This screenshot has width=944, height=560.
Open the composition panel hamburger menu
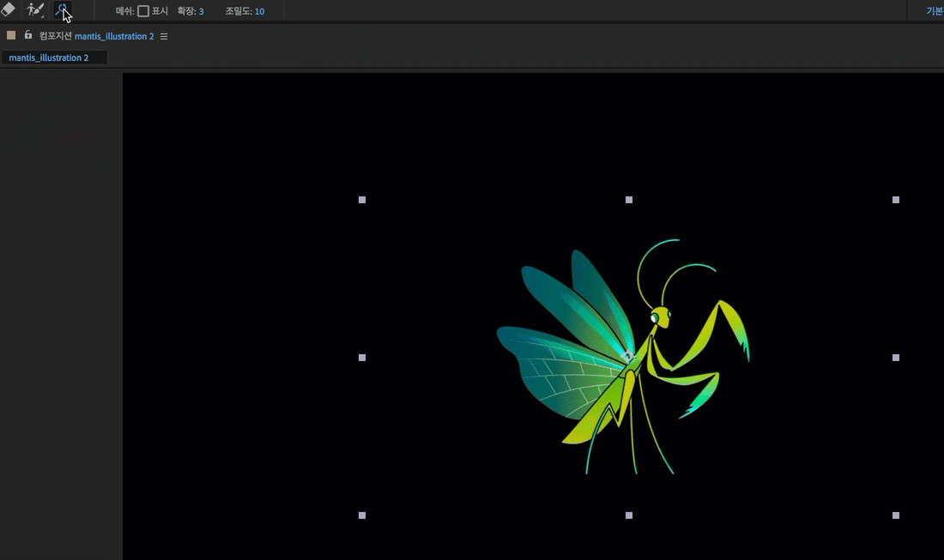click(164, 37)
